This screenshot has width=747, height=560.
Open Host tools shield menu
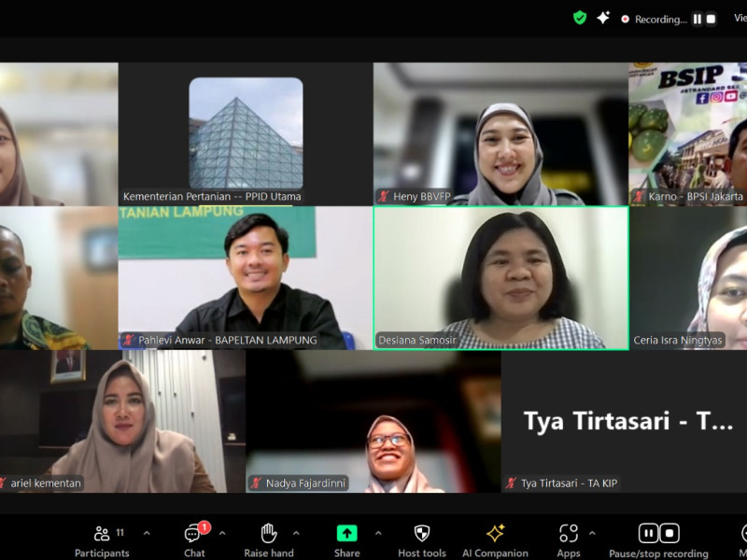pyautogui.click(x=421, y=539)
